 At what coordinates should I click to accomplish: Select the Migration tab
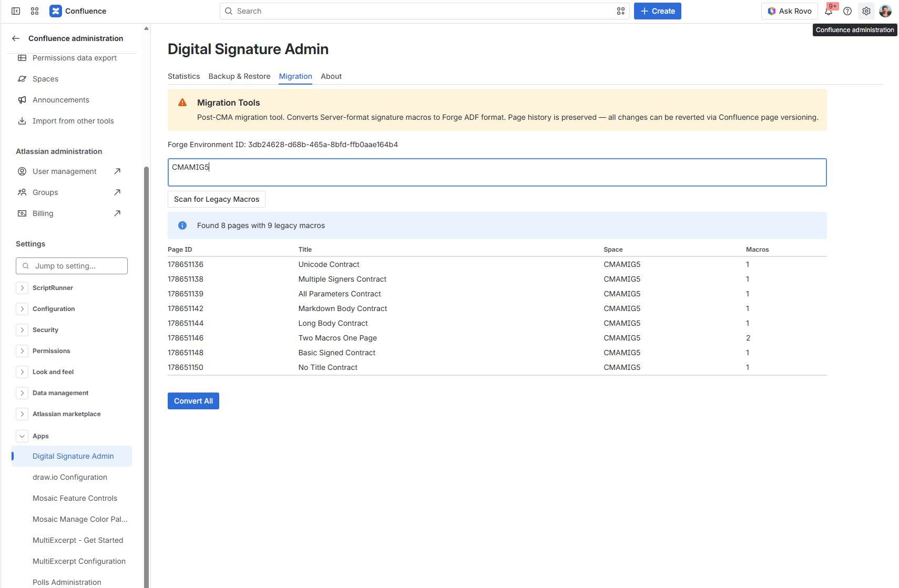(295, 76)
